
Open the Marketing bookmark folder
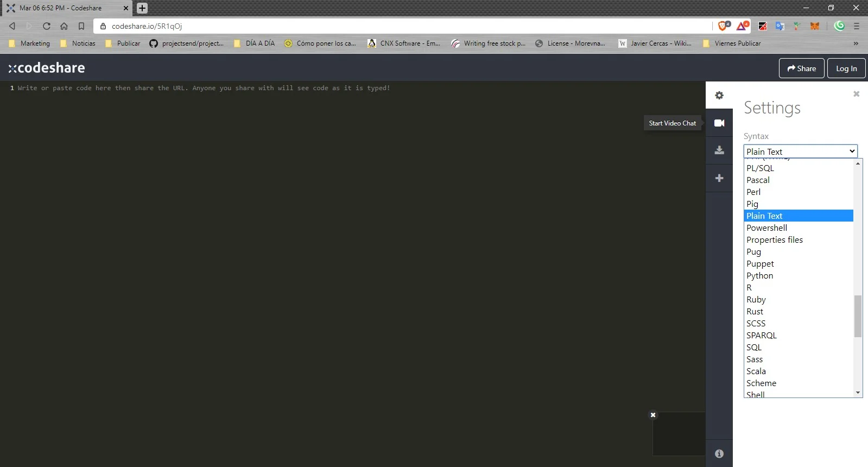(30, 43)
